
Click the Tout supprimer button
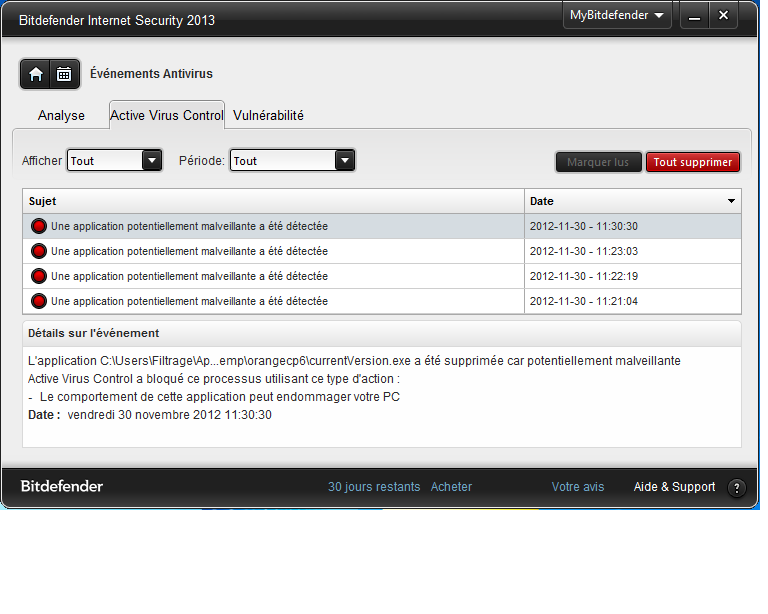pos(693,162)
